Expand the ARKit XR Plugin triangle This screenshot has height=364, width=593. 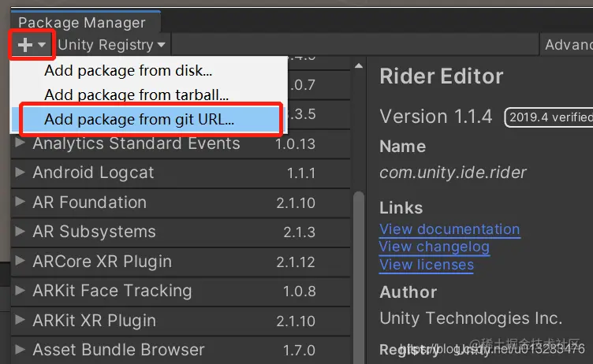coord(21,321)
